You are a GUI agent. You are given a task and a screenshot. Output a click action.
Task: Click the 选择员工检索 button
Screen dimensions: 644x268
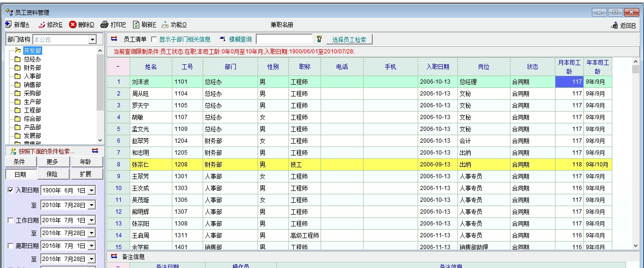(349, 40)
